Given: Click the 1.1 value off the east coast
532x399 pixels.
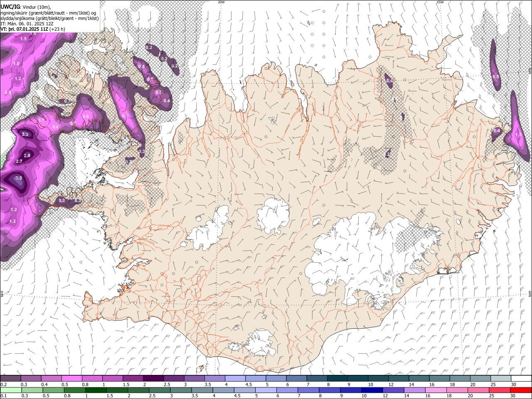Looking at the screenshot, I should [x=518, y=135].
